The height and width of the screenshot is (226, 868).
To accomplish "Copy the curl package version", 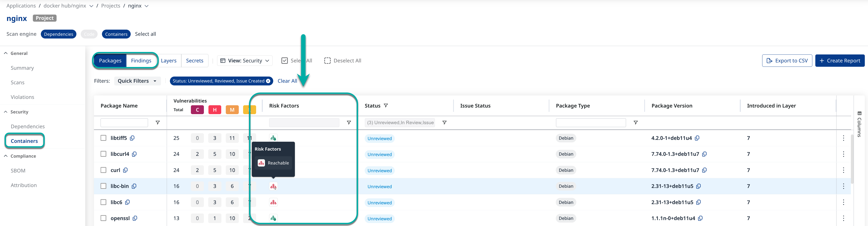I will 704,170.
